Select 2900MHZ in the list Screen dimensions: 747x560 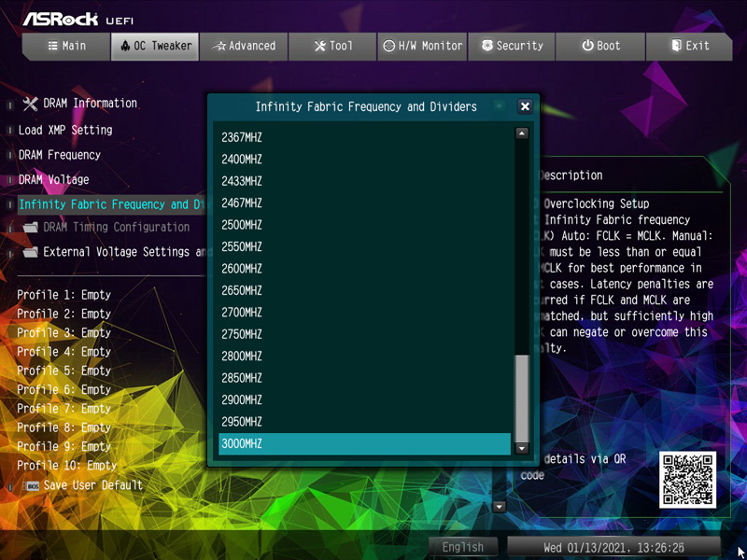click(x=364, y=400)
